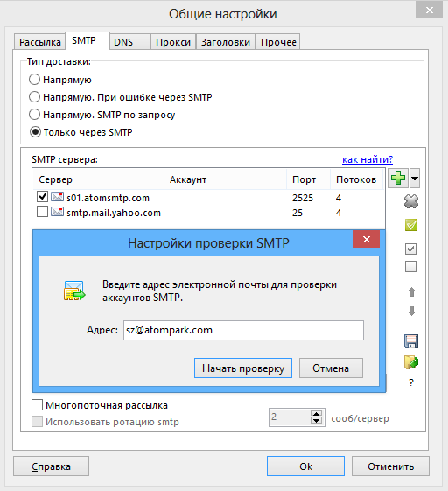The height and width of the screenshot is (491, 448).
Task: Open the Прокси tab
Action: click(173, 42)
